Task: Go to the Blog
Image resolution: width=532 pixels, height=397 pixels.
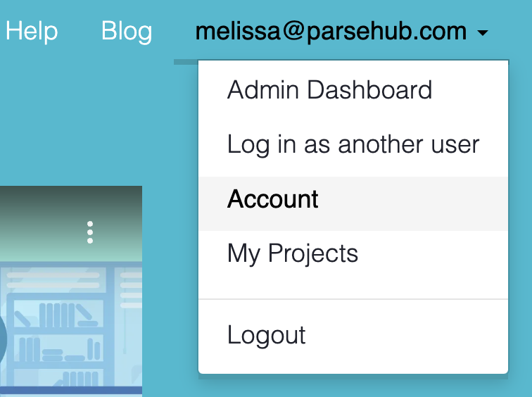Action: coord(127,32)
